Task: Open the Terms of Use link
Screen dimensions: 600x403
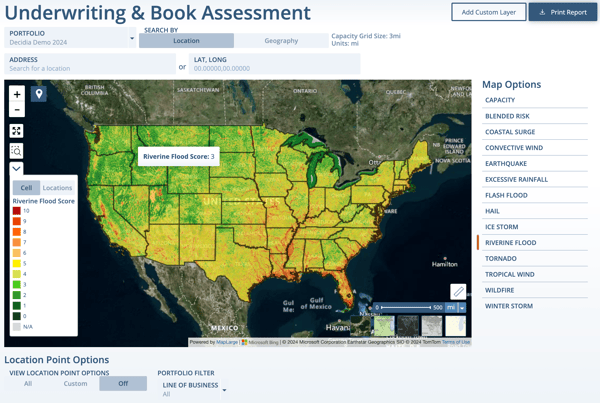Action: pos(456,342)
